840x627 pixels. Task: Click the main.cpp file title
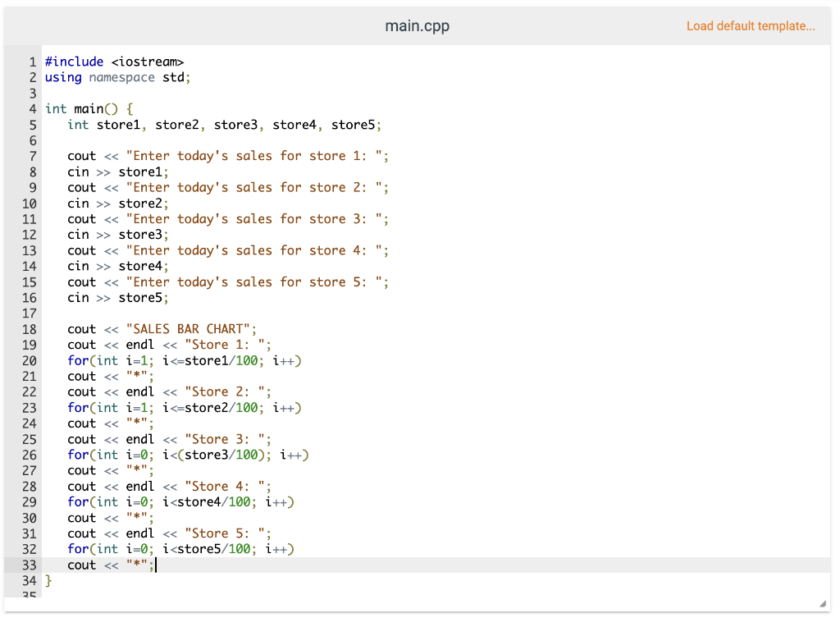[418, 25]
